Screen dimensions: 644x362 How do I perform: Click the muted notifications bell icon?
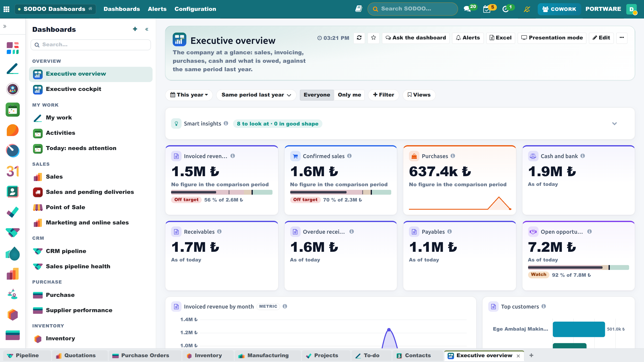[527, 9]
